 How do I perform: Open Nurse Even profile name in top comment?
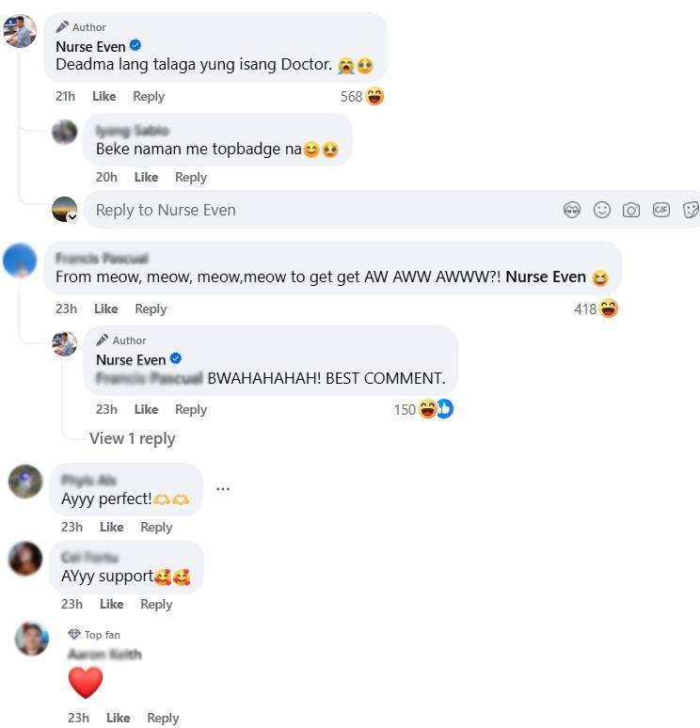(x=90, y=46)
